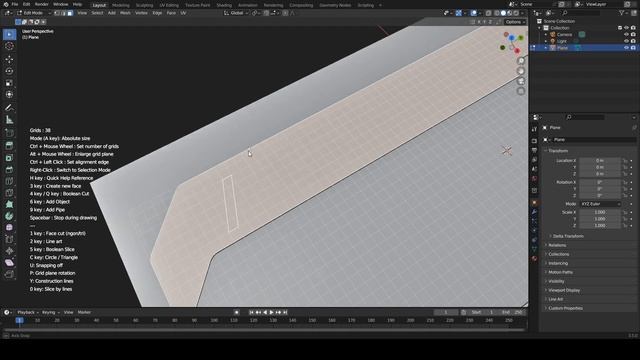Viewport: 640px width, 360px height.
Task: Click the perspective/orthographic switch gizmo
Action: [521, 91]
